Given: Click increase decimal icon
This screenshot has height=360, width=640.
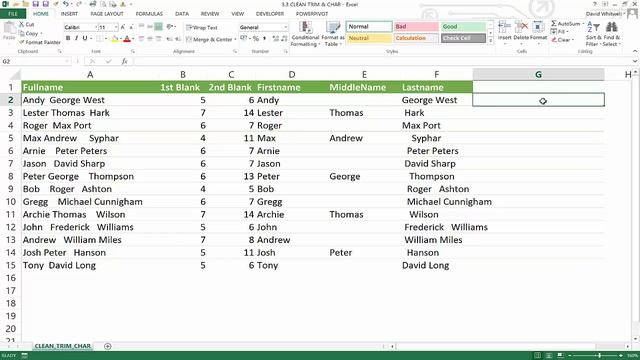Looking at the screenshot, I should [x=275, y=39].
